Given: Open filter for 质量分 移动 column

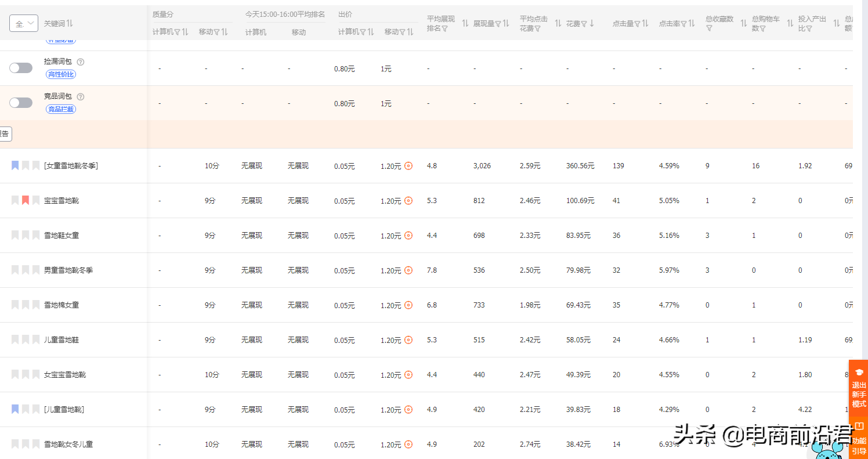Looking at the screenshot, I should (x=216, y=32).
